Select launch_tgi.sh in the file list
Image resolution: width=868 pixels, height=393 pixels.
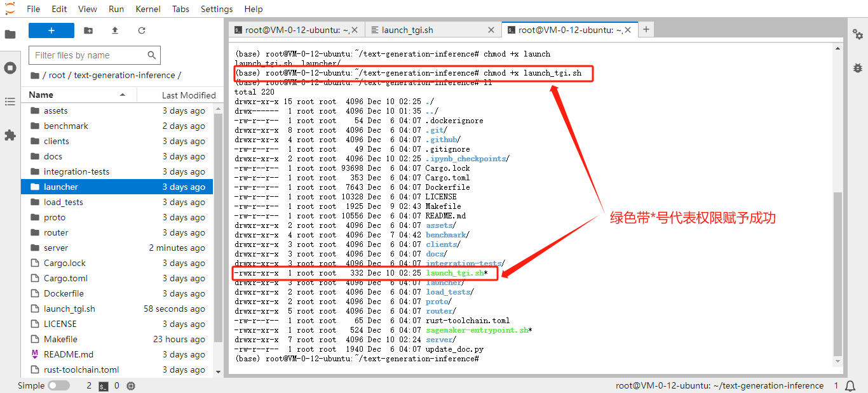click(x=117, y=309)
